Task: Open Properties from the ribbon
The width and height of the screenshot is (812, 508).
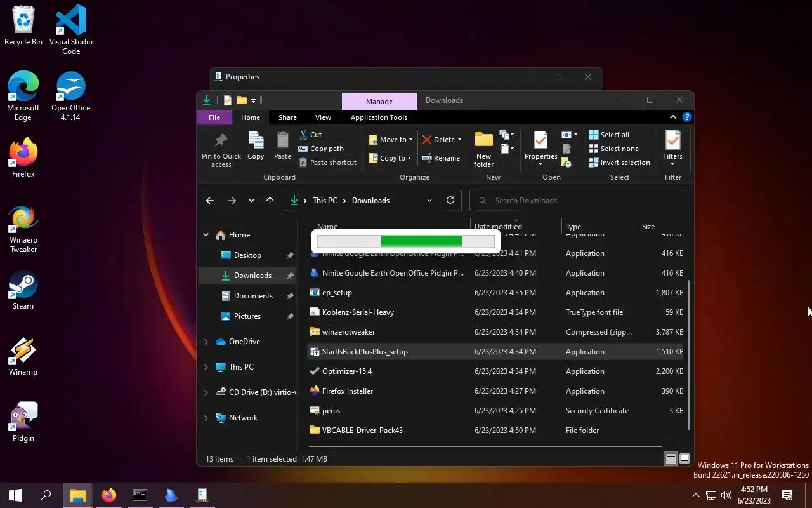Action: coord(540,150)
